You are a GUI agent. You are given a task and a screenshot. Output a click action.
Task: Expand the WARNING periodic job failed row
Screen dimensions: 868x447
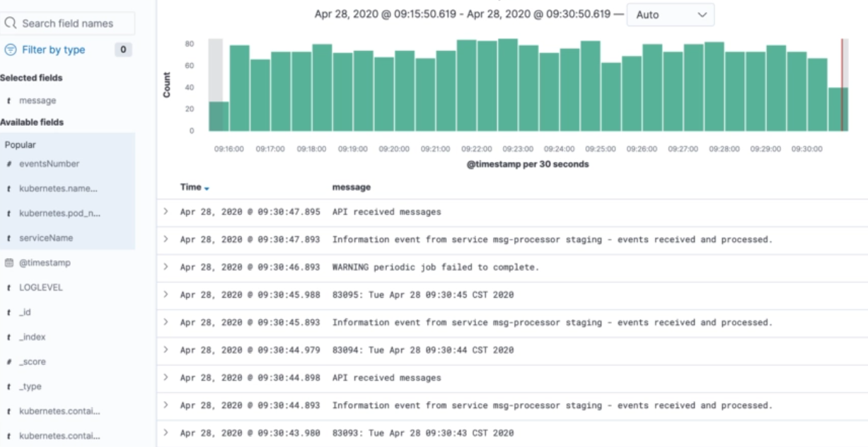(166, 267)
